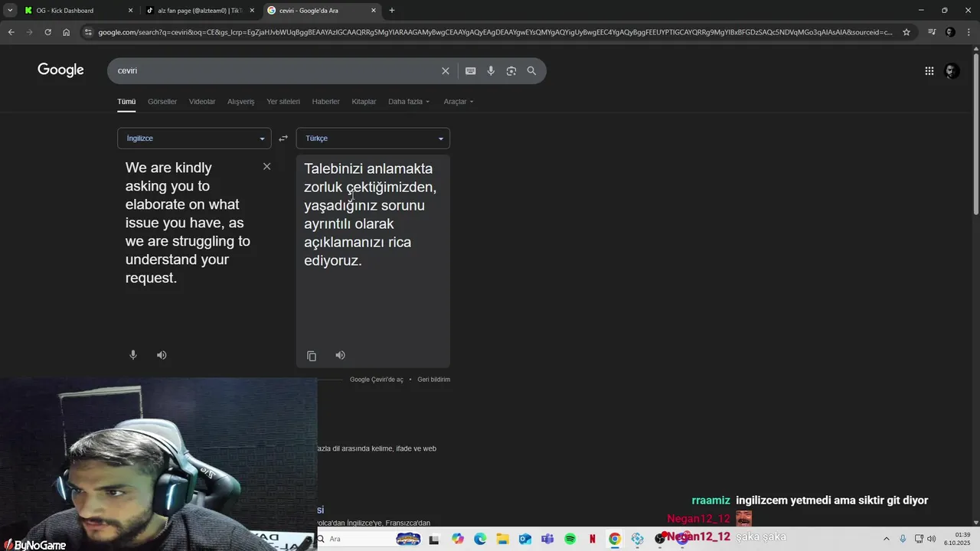Open the Google apps grid
Image resolution: width=980 pixels, height=551 pixels.
(x=929, y=70)
